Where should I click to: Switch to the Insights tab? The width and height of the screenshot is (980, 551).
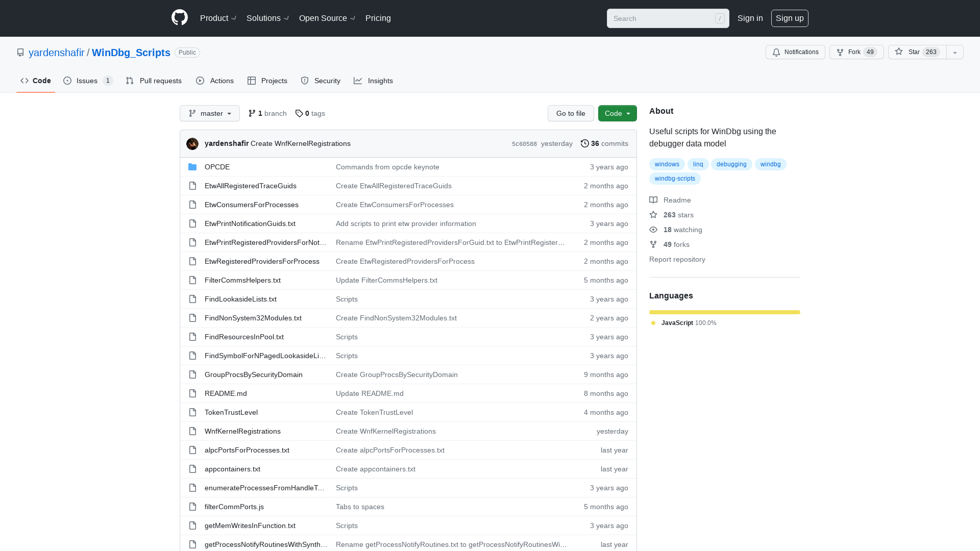374,81
